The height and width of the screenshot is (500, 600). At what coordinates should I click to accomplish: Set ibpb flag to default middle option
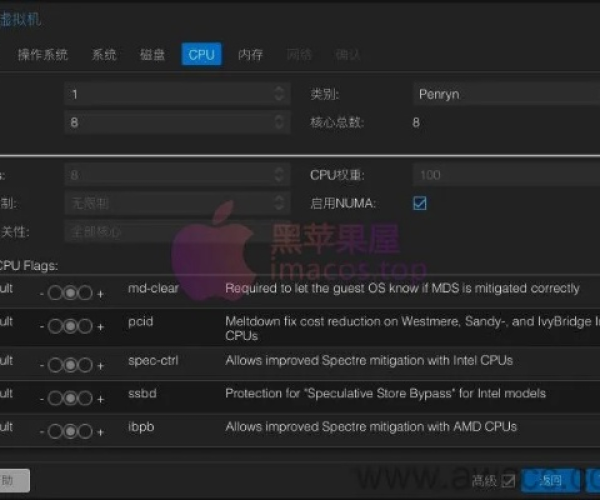pos(70,432)
